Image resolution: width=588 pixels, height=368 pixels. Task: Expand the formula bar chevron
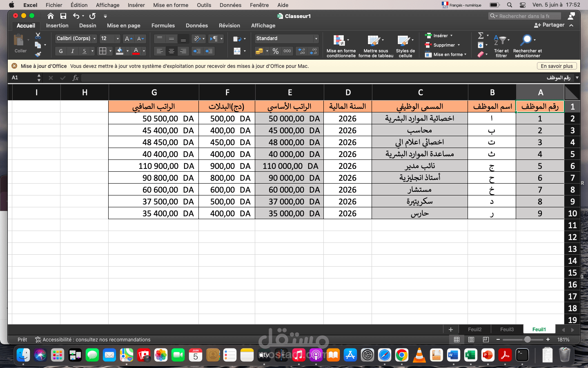577,78
